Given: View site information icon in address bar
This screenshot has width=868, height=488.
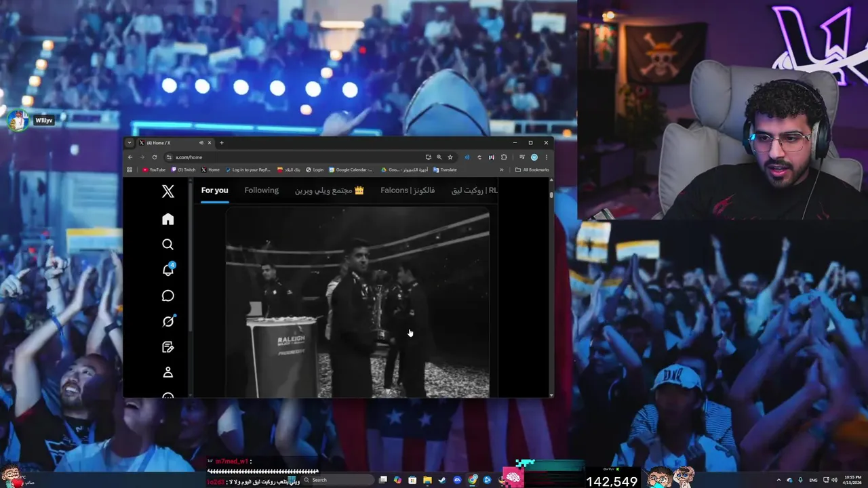Looking at the screenshot, I should [x=169, y=157].
